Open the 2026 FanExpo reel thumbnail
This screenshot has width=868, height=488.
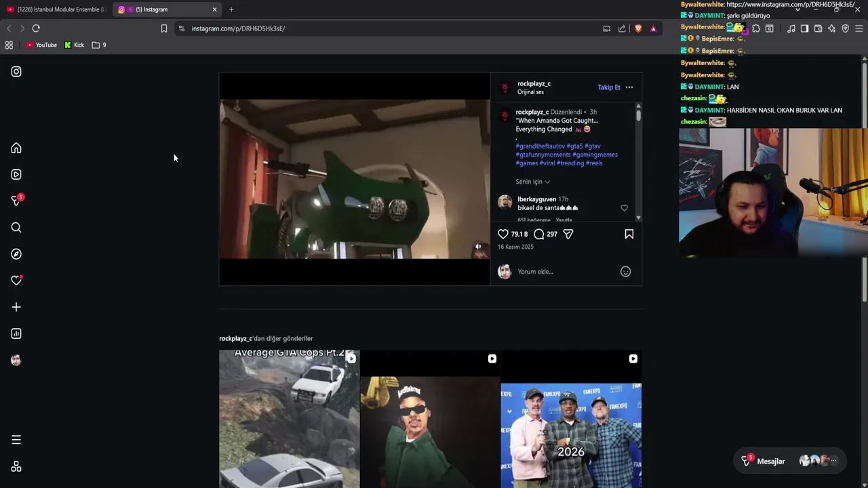click(x=571, y=419)
